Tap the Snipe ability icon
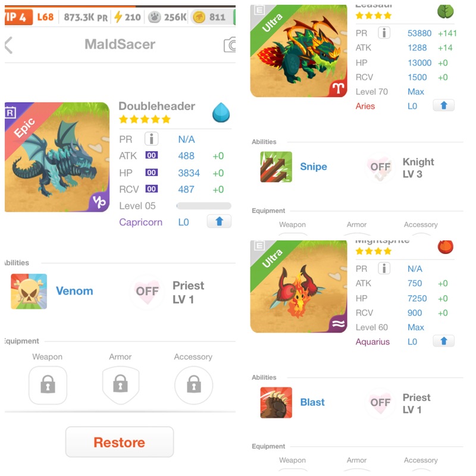Viewport: 476px width, 476px height. 276,167
